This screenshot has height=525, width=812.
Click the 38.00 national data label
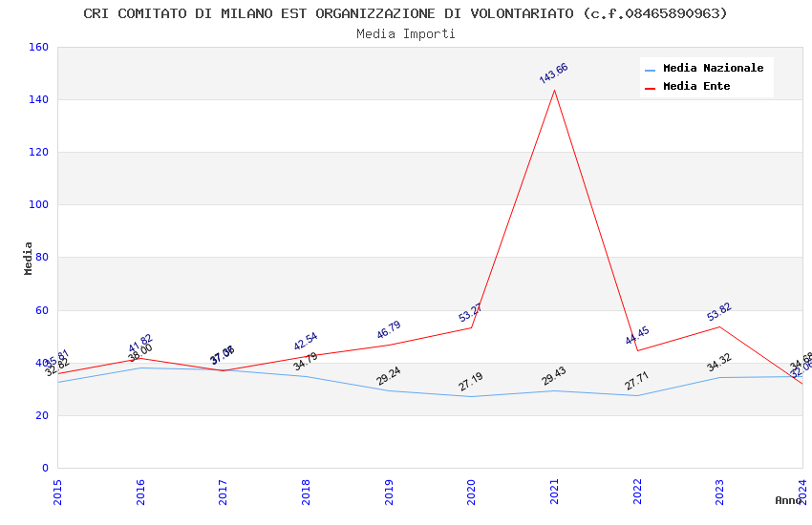(140, 353)
